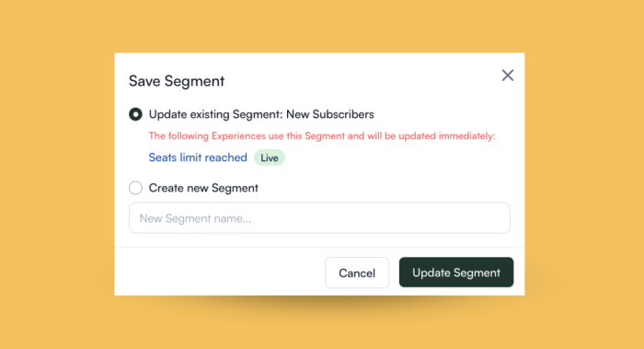Select the Create new Segment radio button

135,188
